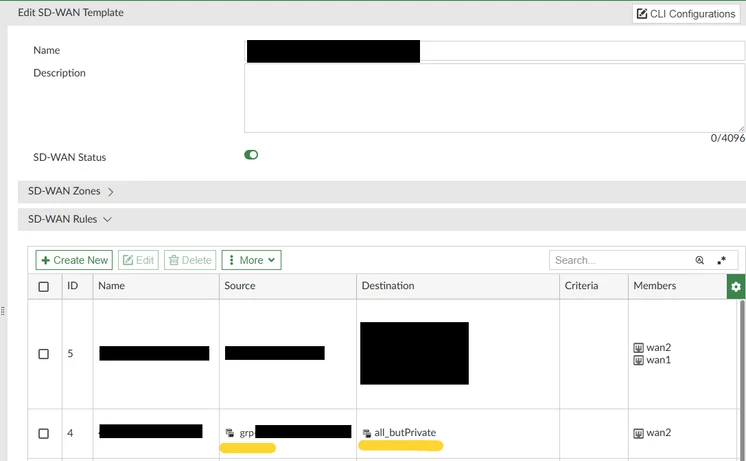746x461 pixels.
Task: Click the left pane resize handle
Action: tap(3, 311)
